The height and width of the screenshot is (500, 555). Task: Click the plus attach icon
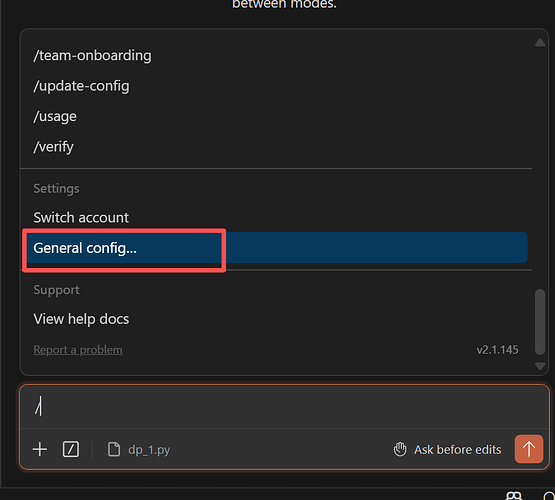(x=40, y=449)
